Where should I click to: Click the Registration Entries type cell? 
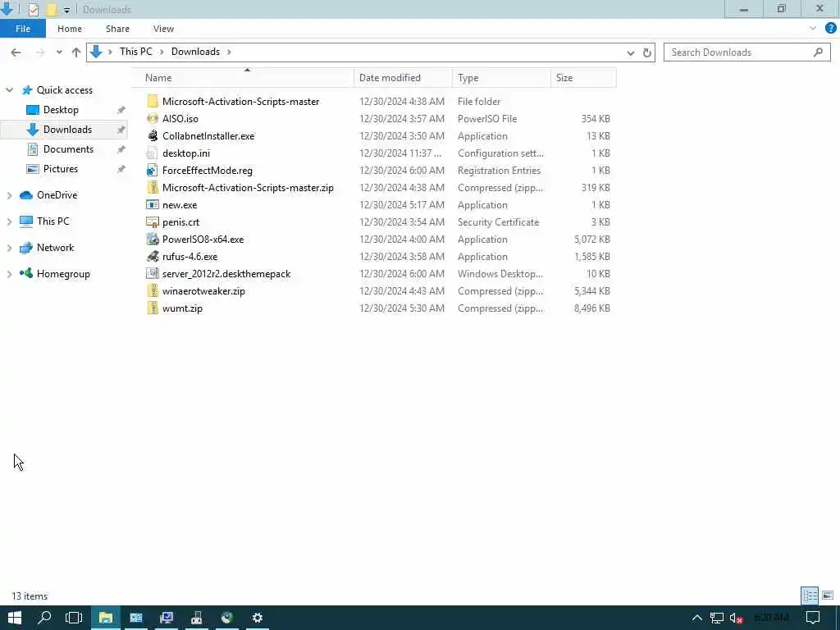tap(499, 171)
